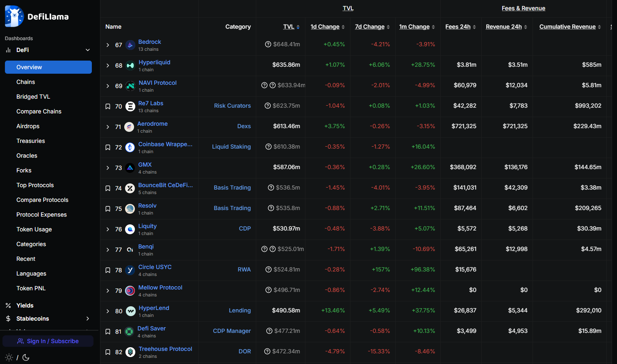Viewport: 617px width, 364px height.
Task: Bookmark the Resolv protocol
Action: click(x=108, y=209)
